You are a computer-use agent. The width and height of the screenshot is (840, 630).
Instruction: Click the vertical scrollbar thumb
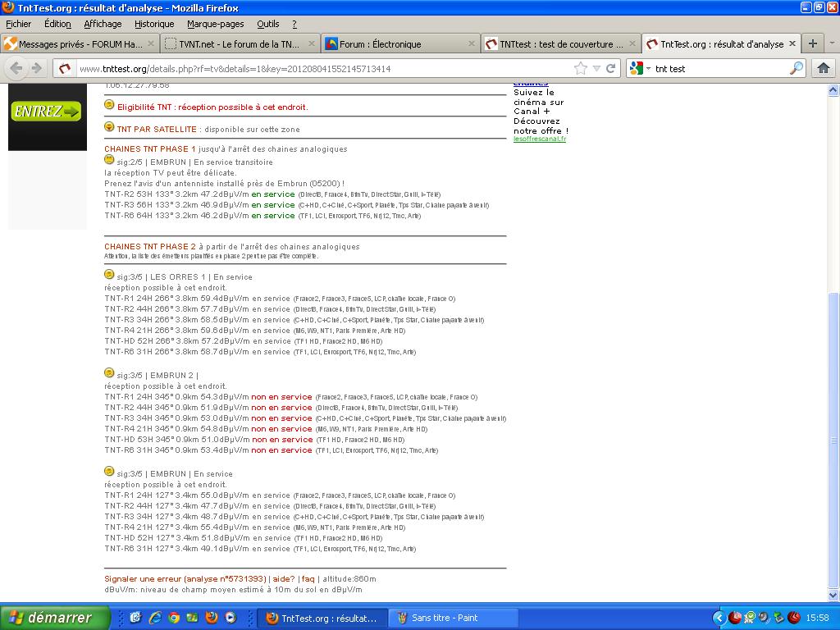point(833,440)
